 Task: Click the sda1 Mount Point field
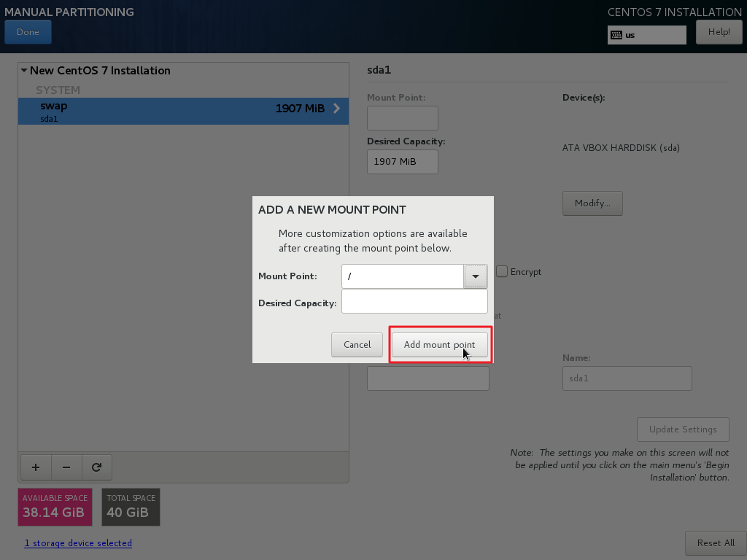point(403,118)
